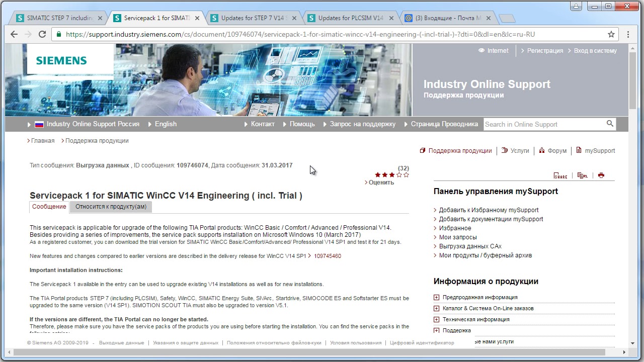Go back to the previous page
The image size is (644, 362).
click(x=14, y=34)
